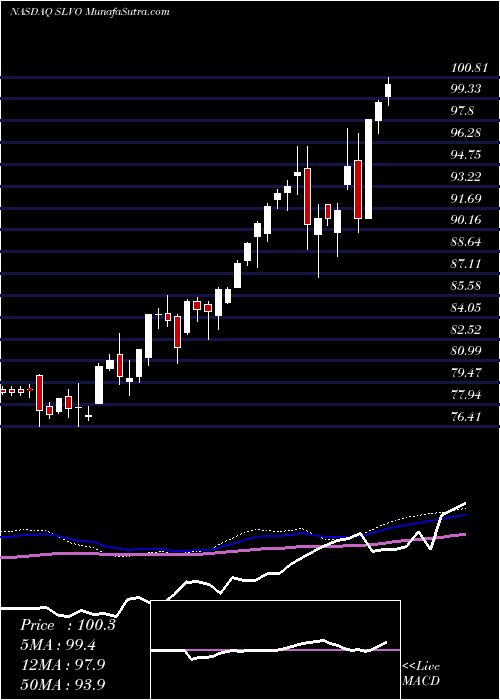Select the 82.52 price axis label
Screen dimensions: 500x700
tap(466, 329)
